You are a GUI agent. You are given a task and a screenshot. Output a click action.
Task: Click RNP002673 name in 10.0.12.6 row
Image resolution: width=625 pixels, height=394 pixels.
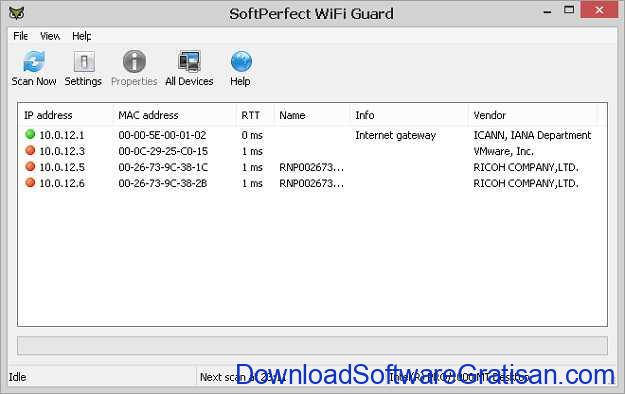(311, 183)
